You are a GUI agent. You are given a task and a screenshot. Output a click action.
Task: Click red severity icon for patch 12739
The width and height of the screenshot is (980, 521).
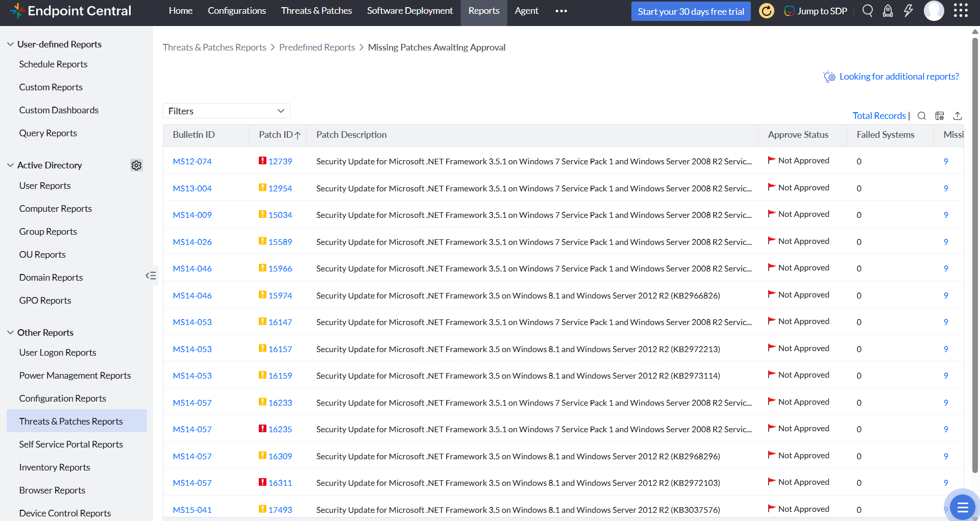[262, 161]
